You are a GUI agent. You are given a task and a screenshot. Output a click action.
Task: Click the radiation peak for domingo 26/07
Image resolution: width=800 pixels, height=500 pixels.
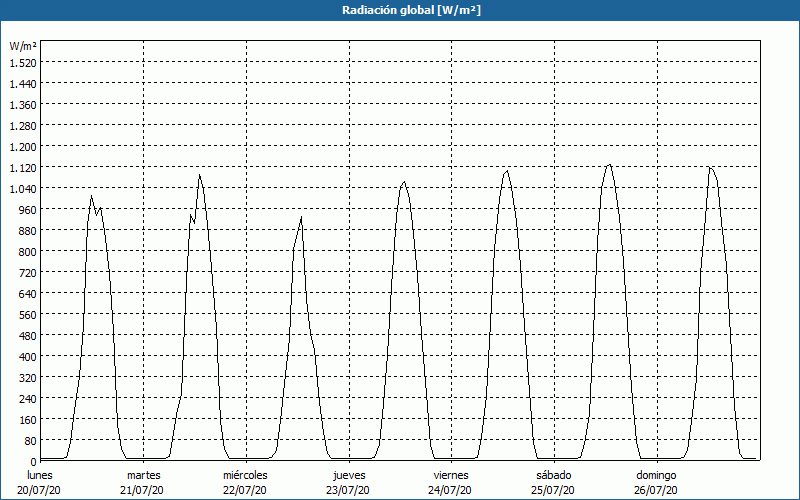tap(710, 167)
